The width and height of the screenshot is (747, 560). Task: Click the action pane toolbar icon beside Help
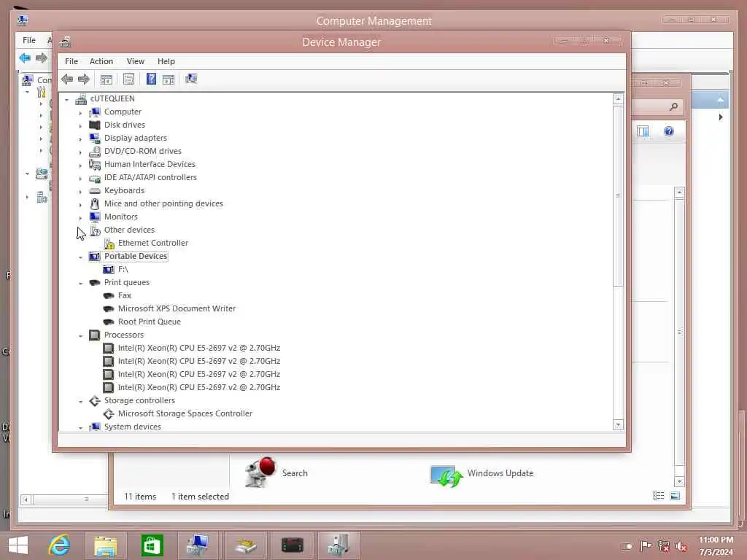click(x=169, y=79)
